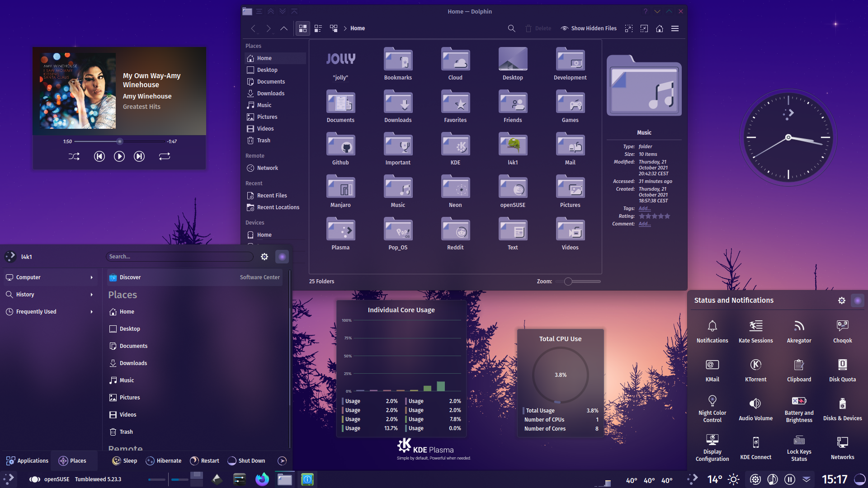Open Audio Volume in system tray

[x=756, y=409]
